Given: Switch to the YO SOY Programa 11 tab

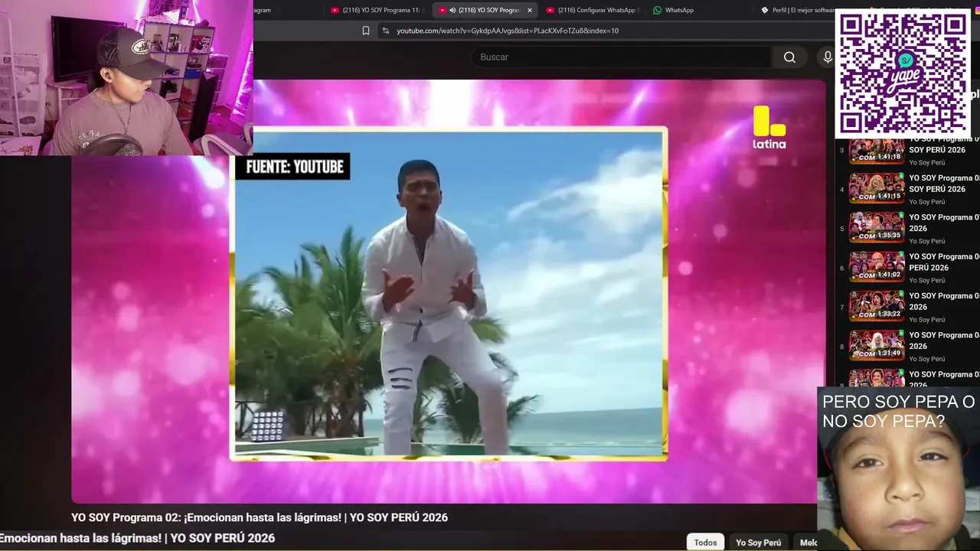Looking at the screenshot, I should 377,10.
